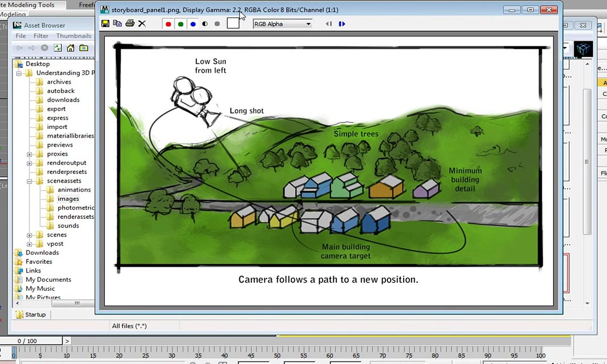
Task: Select the export folder
Action: [56, 109]
